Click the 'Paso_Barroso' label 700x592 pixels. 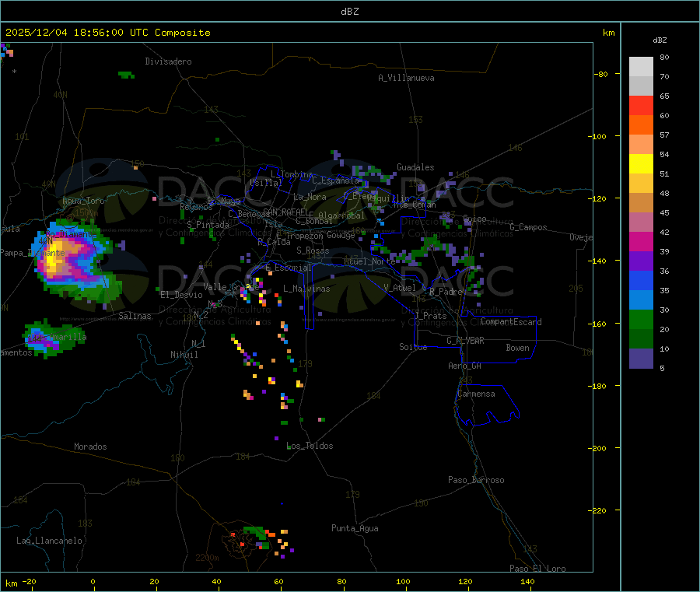click(x=476, y=480)
